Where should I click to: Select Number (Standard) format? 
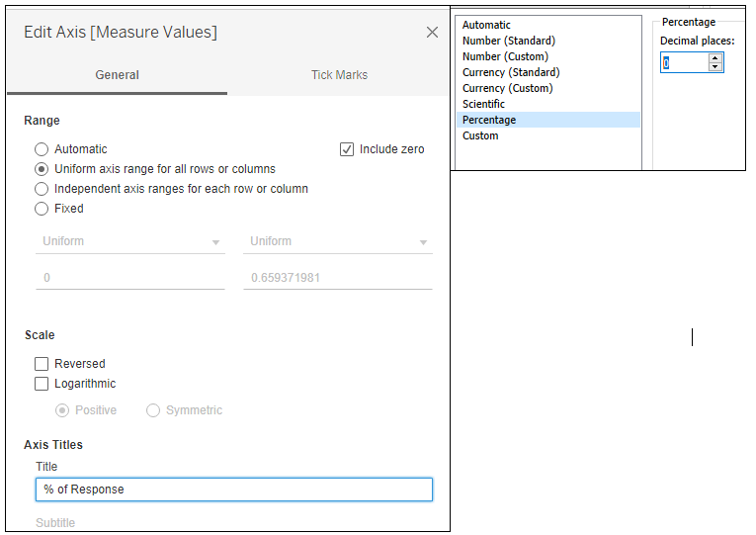coord(509,41)
